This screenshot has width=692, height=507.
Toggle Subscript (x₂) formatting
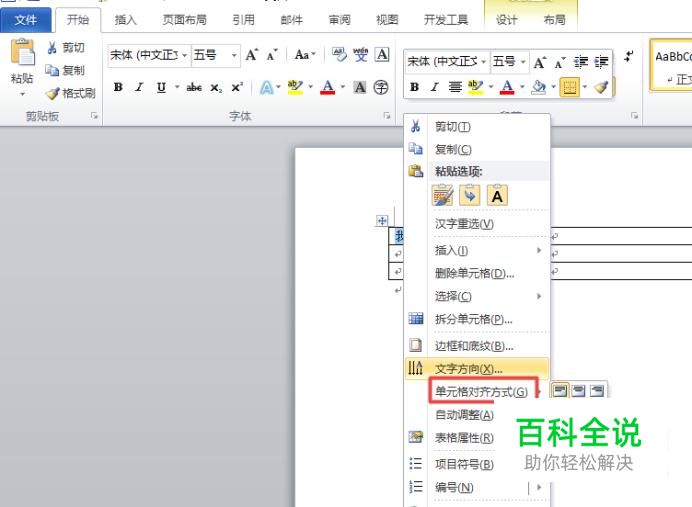pyautogui.click(x=215, y=88)
